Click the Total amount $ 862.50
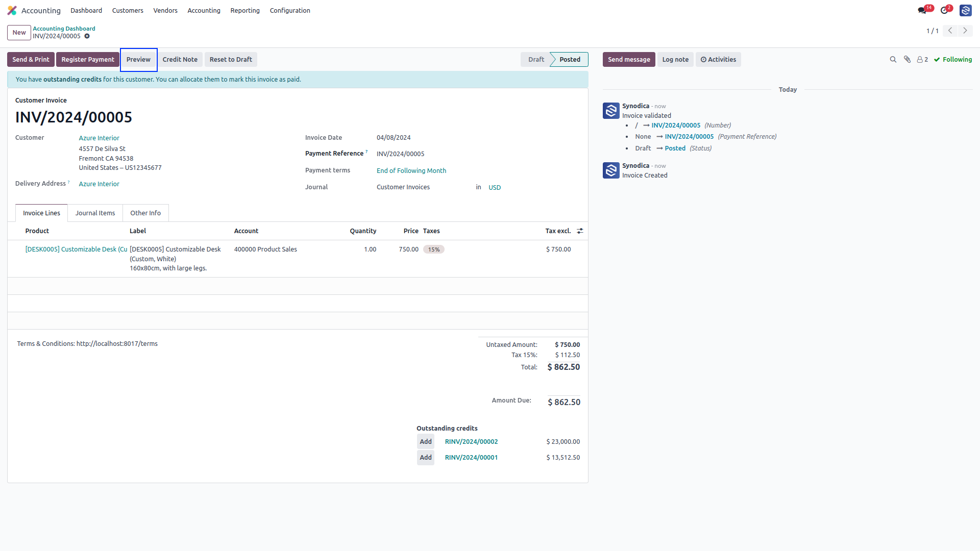 (563, 367)
